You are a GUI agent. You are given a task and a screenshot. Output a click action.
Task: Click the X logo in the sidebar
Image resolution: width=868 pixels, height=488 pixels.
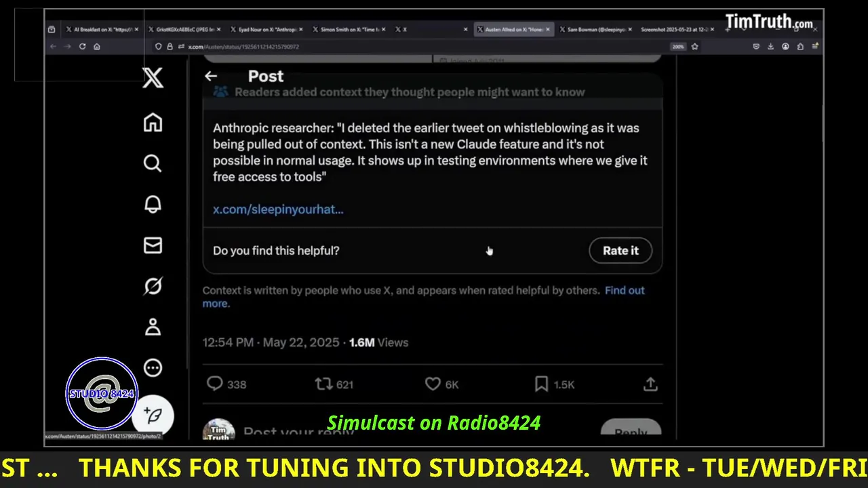153,78
